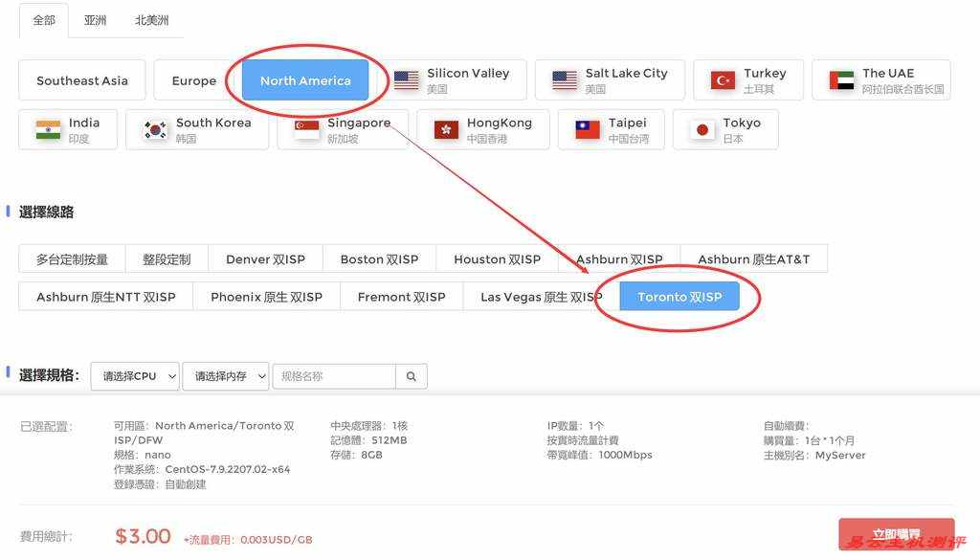980x560 pixels.
Task: Choose Singapore flag location
Action: tap(343, 129)
